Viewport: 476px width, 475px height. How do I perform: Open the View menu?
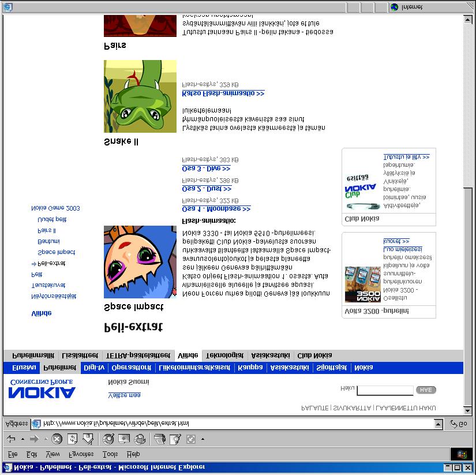click(53, 454)
